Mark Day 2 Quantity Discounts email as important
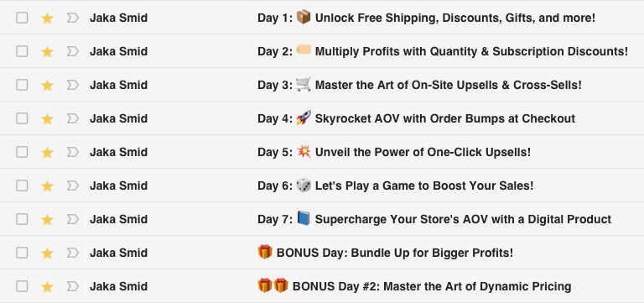The width and height of the screenshot is (644, 303). coord(72,51)
